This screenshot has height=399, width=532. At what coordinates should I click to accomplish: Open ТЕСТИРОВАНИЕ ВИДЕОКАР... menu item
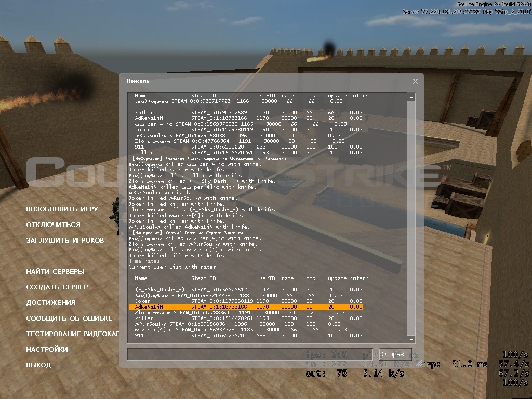click(73, 334)
